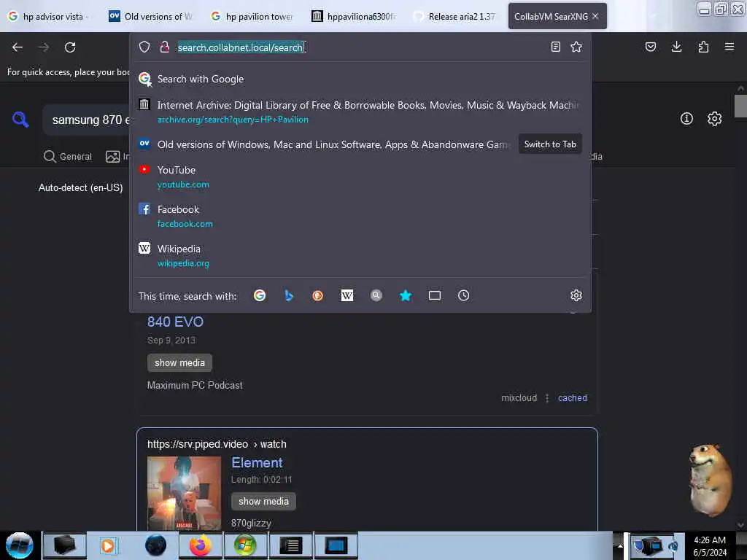Go back with the browser back arrow
The width and height of the screenshot is (747, 560).
18,47
